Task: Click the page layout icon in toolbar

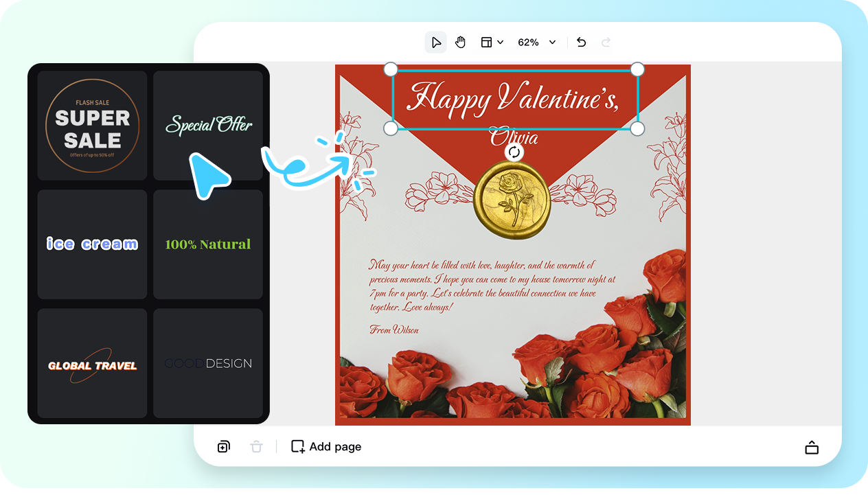Action: 486,42
